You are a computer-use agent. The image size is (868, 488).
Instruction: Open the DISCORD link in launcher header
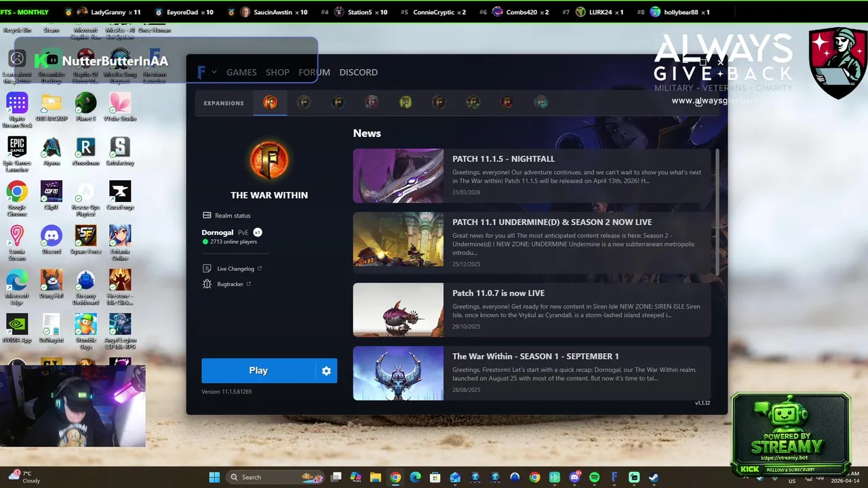point(359,72)
